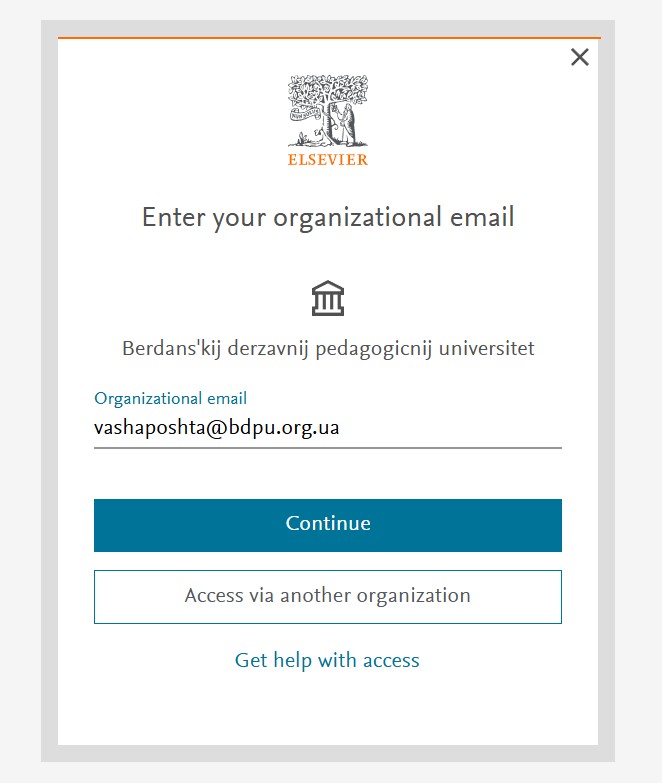Click the "Enter your organizational email" heading
Image resolution: width=662 pixels, height=783 pixels.
point(328,217)
